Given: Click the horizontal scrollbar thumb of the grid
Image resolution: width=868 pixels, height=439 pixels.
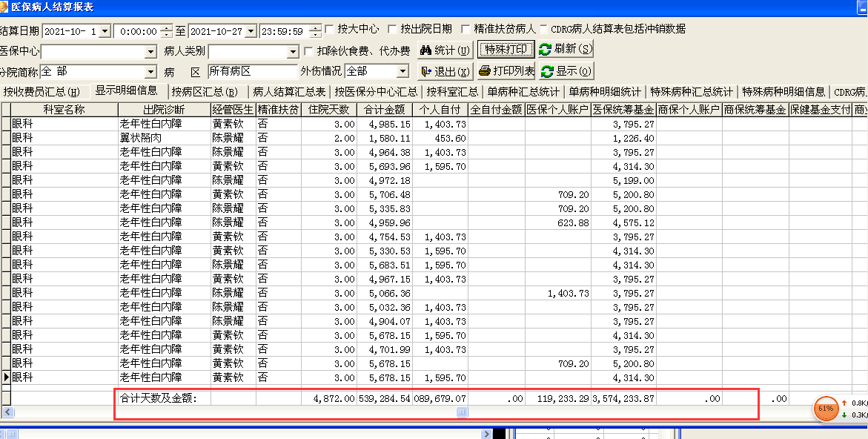Looking at the screenshot, I should click(x=463, y=412).
